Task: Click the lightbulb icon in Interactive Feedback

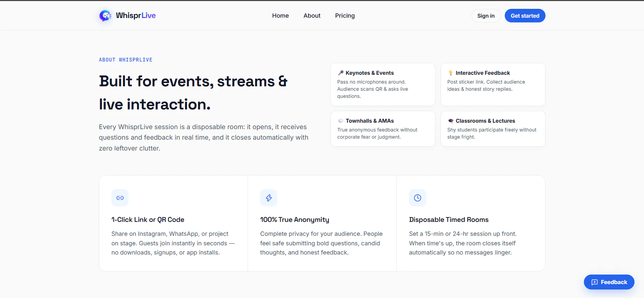Action: click(x=451, y=73)
